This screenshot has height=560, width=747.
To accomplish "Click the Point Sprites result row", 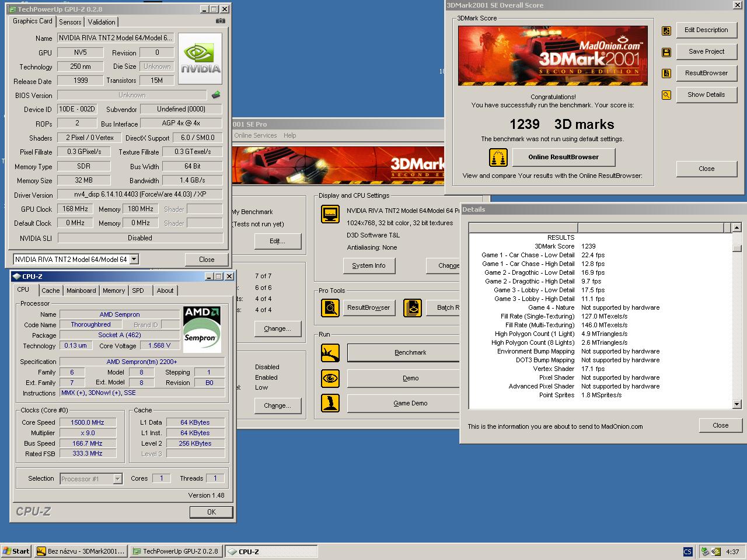I will click(x=601, y=395).
